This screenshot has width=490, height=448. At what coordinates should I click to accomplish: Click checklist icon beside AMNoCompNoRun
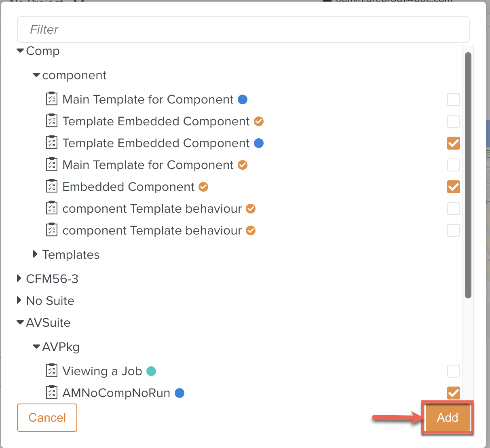(51, 393)
